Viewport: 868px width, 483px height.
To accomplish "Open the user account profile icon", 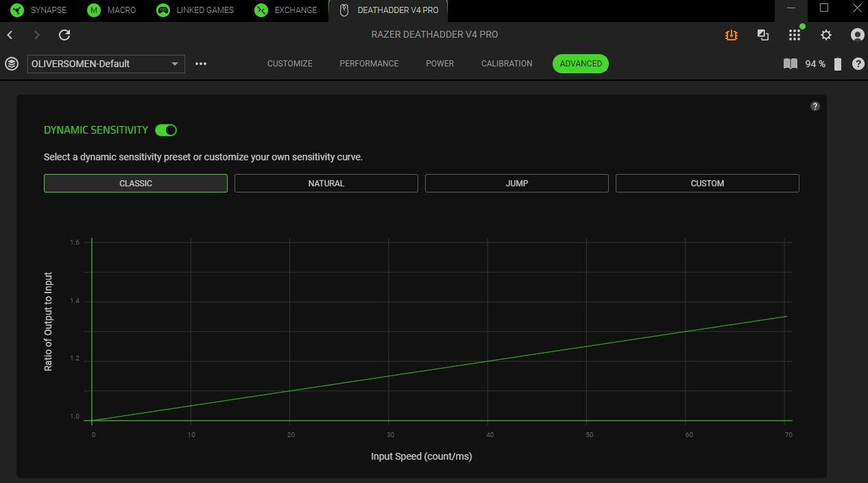I will click(x=857, y=35).
